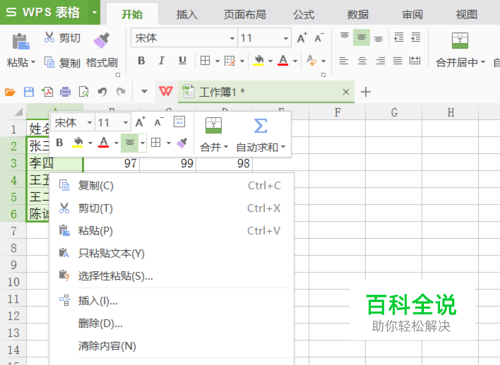Click 自动求和 in mini toolbar
The image size is (500, 365).
(260, 135)
